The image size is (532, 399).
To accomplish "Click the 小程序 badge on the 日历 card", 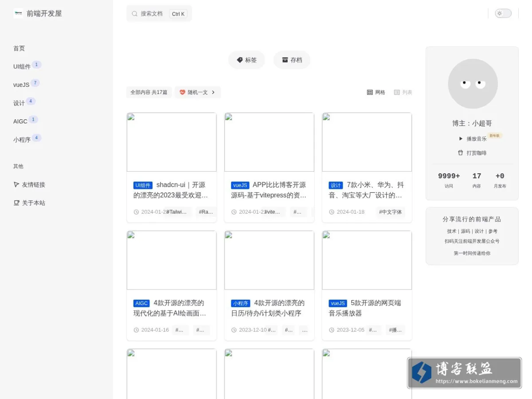I will (x=241, y=303).
